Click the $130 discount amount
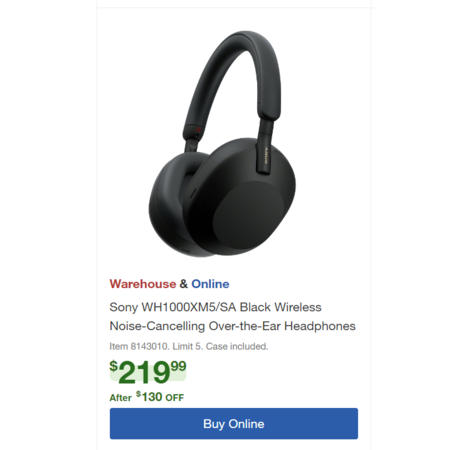This screenshot has width=450, height=450. click(x=149, y=397)
